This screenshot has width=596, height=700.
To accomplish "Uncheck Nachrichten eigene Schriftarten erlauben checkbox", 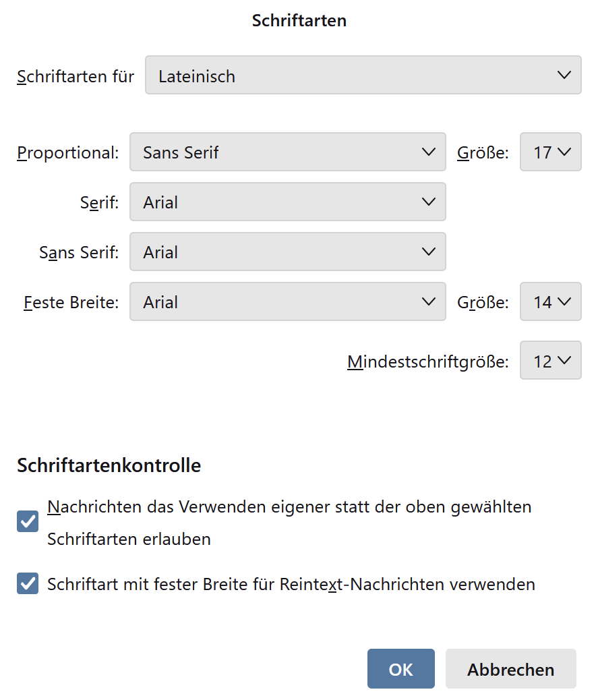I will pyautogui.click(x=28, y=523).
